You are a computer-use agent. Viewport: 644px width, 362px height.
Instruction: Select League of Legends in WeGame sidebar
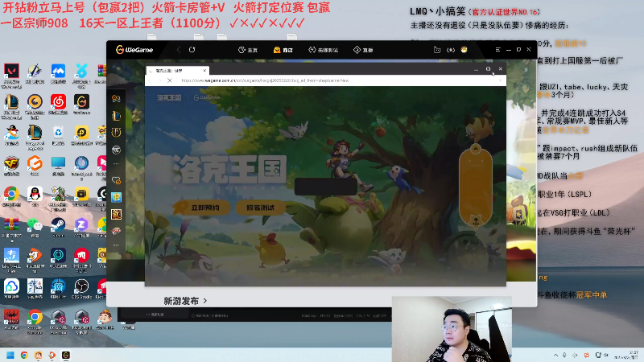[116, 115]
